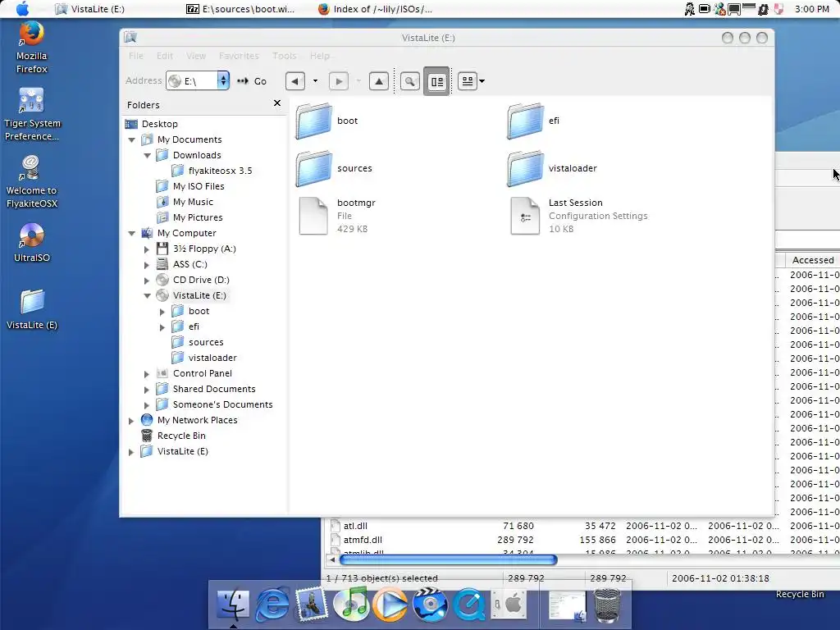Open the Search magnifier tool

point(410,81)
